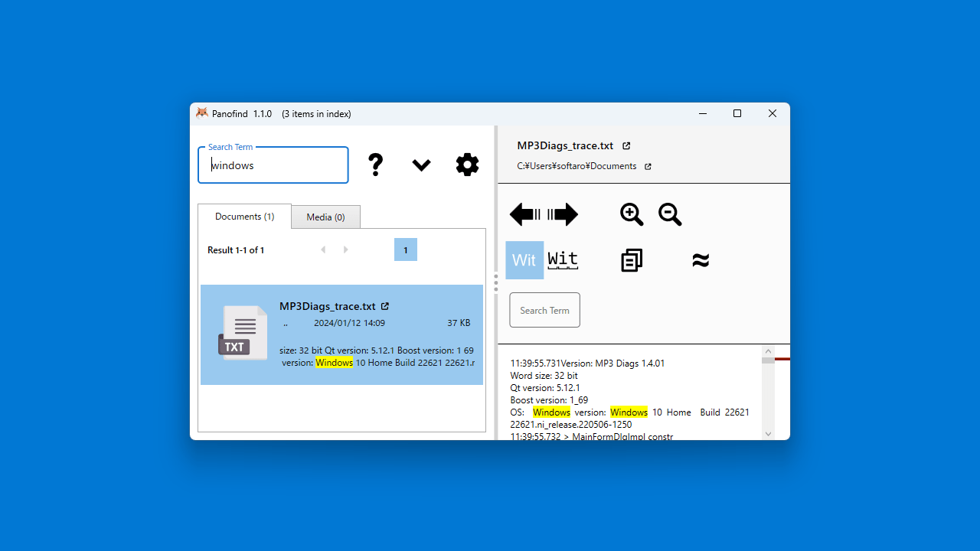Jump to previous highlighted match arrow
The image size is (980, 551).
[525, 214]
